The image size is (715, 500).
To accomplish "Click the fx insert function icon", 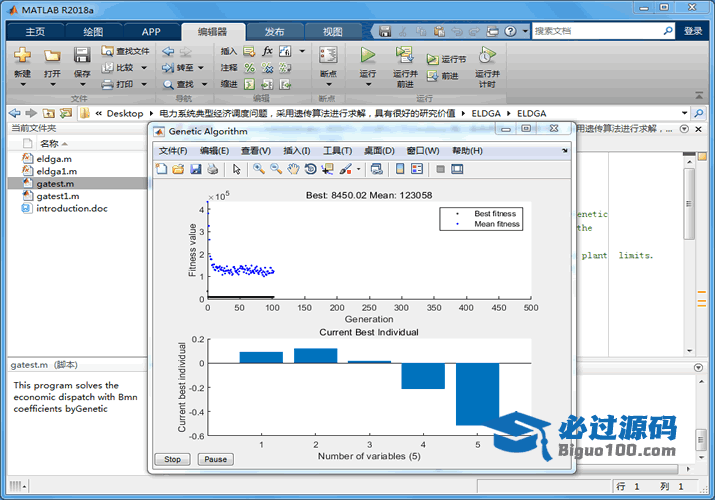I will coord(267,51).
